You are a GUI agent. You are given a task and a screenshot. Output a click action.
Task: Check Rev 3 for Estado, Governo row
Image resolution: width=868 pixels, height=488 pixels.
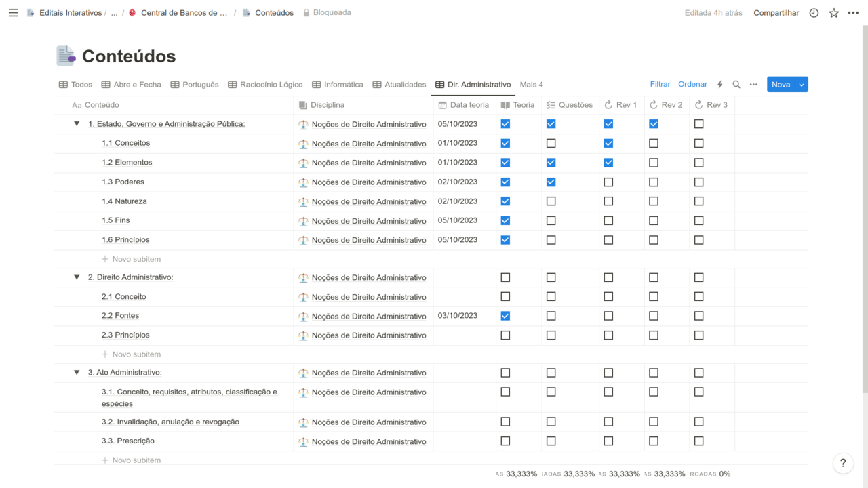[x=699, y=124]
